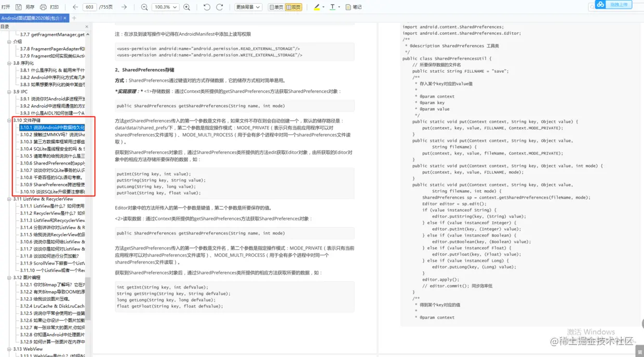The image size is (644, 357).
Task: Open outline item 3.10.9 SharePreference跨进程
Action: [52, 185]
